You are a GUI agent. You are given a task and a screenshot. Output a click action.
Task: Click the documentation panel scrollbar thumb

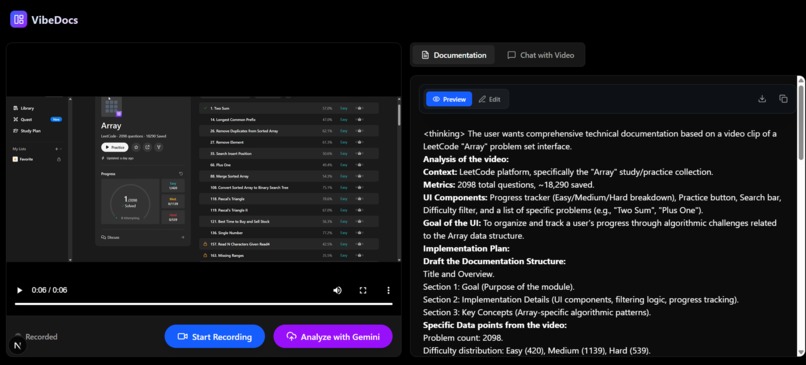tap(800, 122)
